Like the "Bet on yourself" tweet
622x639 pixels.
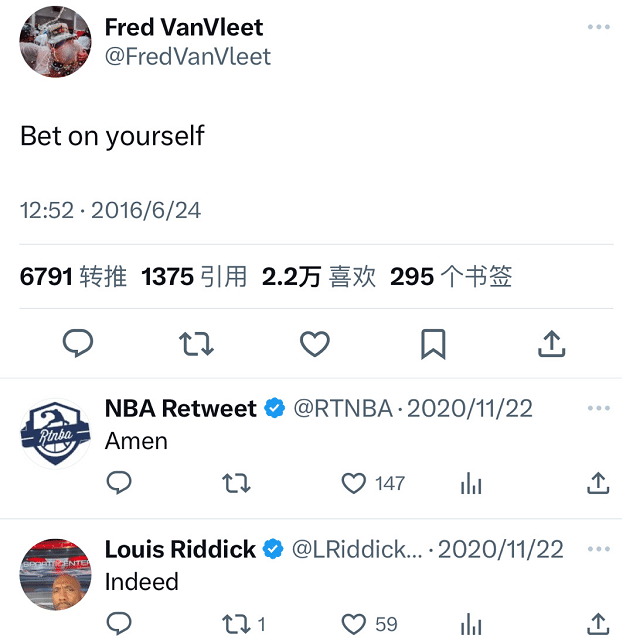tap(315, 344)
